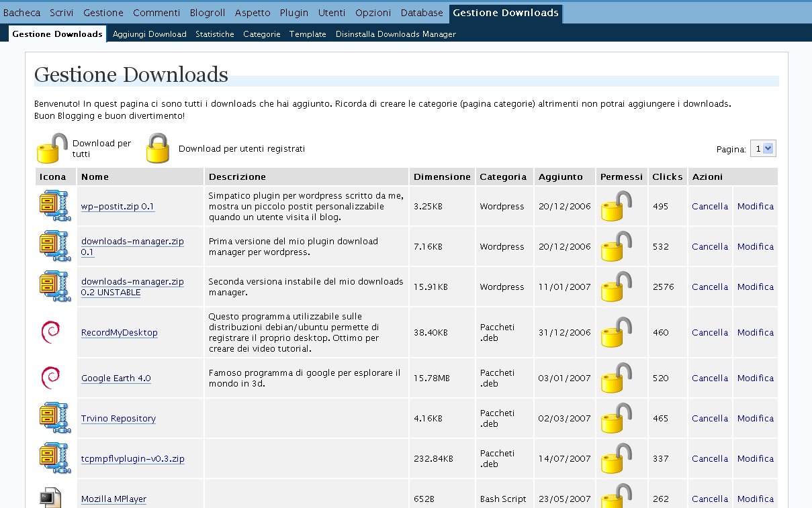Viewport: 812px width, 508px height.
Task: Click Cancella for Google Earth 4.0
Action: click(x=710, y=378)
